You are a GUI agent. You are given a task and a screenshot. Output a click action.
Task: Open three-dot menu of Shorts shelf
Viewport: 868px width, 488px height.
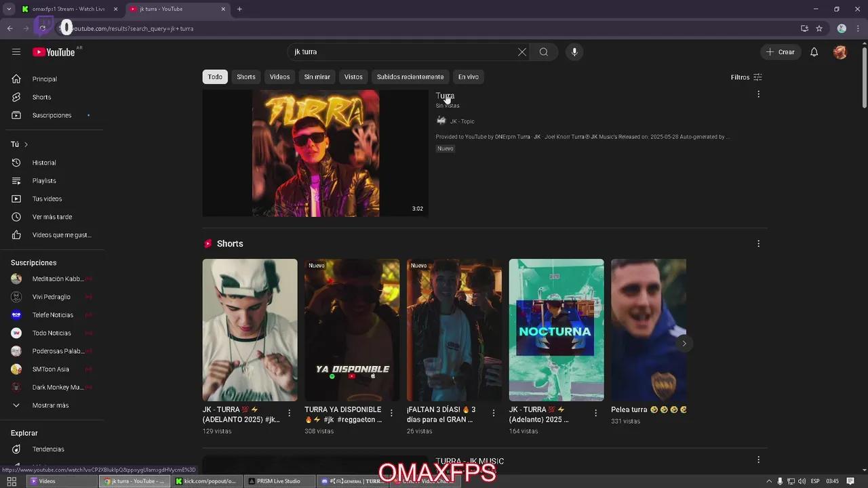tap(758, 243)
